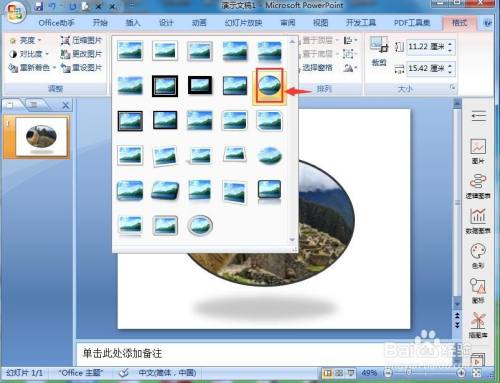
Task: Click the zoom out minus button
Action: 388,373
